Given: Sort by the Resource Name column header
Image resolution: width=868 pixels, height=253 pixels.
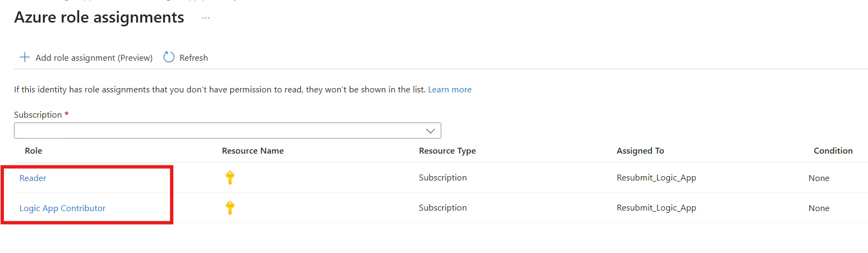Looking at the screenshot, I should click(x=253, y=151).
